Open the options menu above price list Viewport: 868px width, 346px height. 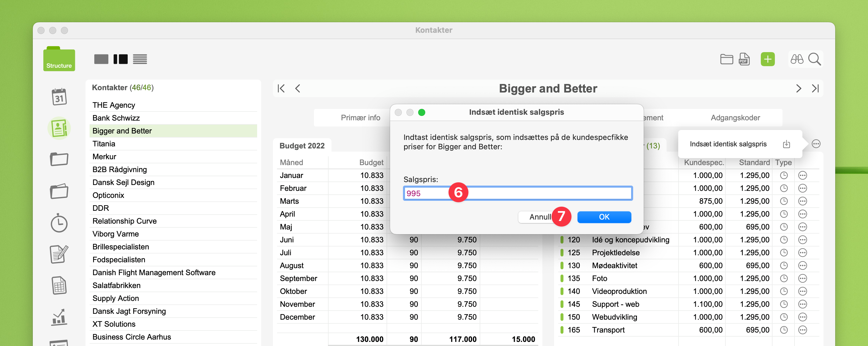tap(816, 144)
